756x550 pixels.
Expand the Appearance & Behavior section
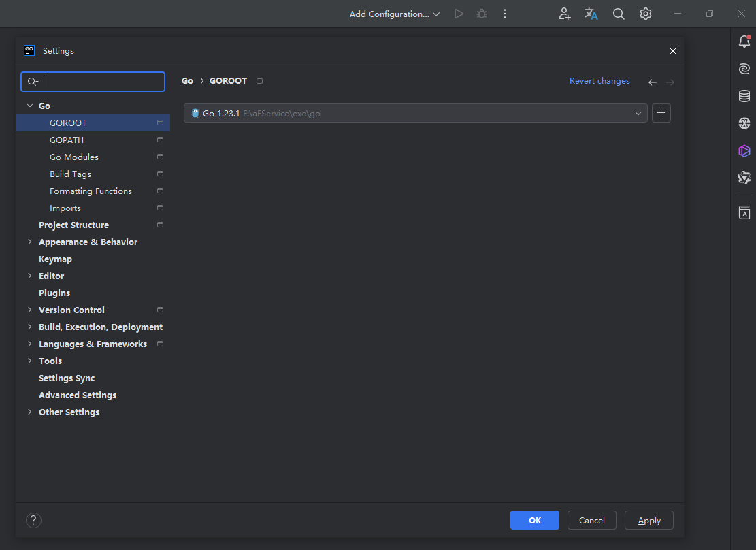[29, 242]
